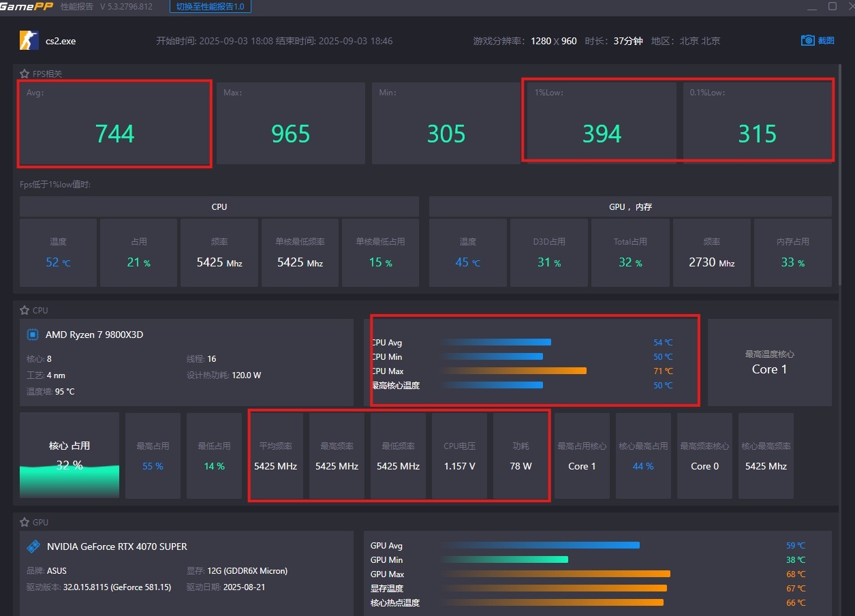Click the 平均频率 5425 MHz tile
The height and width of the screenshot is (616, 855).
tap(275, 455)
